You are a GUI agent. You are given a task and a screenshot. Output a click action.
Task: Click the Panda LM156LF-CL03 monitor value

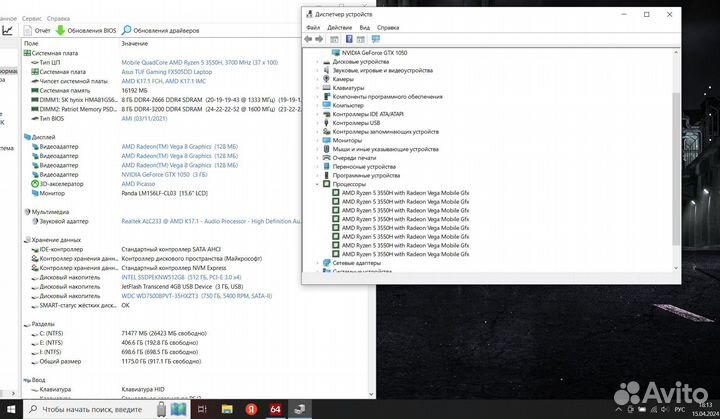click(x=164, y=193)
